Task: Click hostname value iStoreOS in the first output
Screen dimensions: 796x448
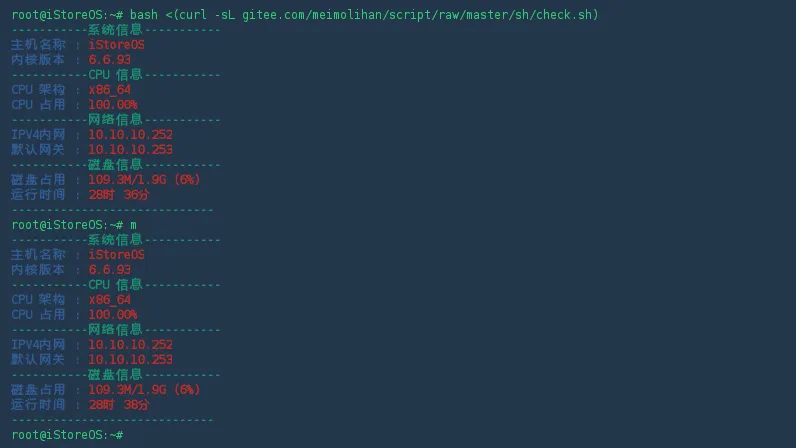Action: click(x=116, y=45)
